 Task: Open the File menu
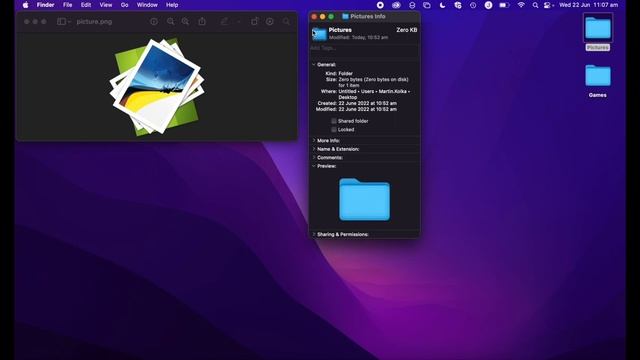[67, 5]
